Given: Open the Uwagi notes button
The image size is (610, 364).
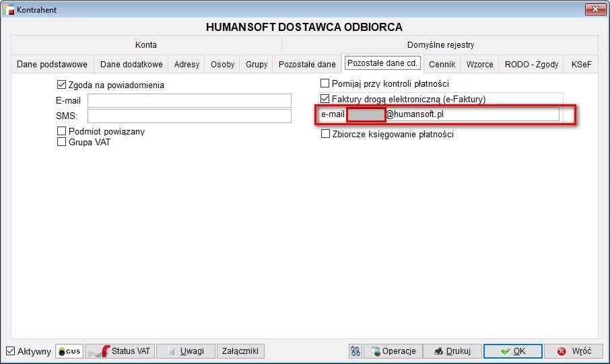Looking at the screenshot, I should [x=186, y=351].
